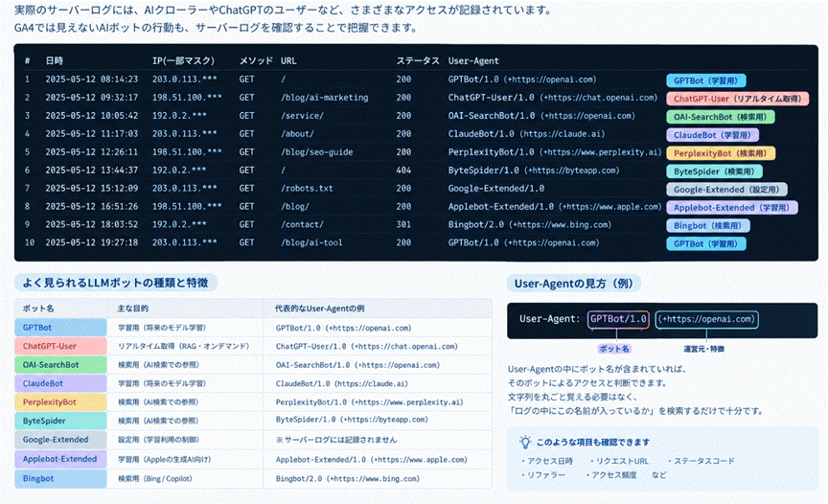
Task: Click the purple ボット名 label under the example
Action: pos(614,349)
